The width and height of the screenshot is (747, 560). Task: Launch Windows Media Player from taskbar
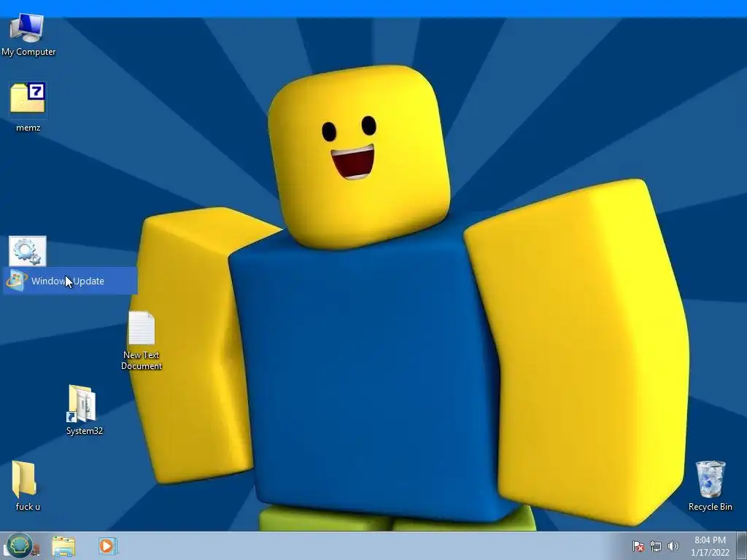pyautogui.click(x=107, y=545)
